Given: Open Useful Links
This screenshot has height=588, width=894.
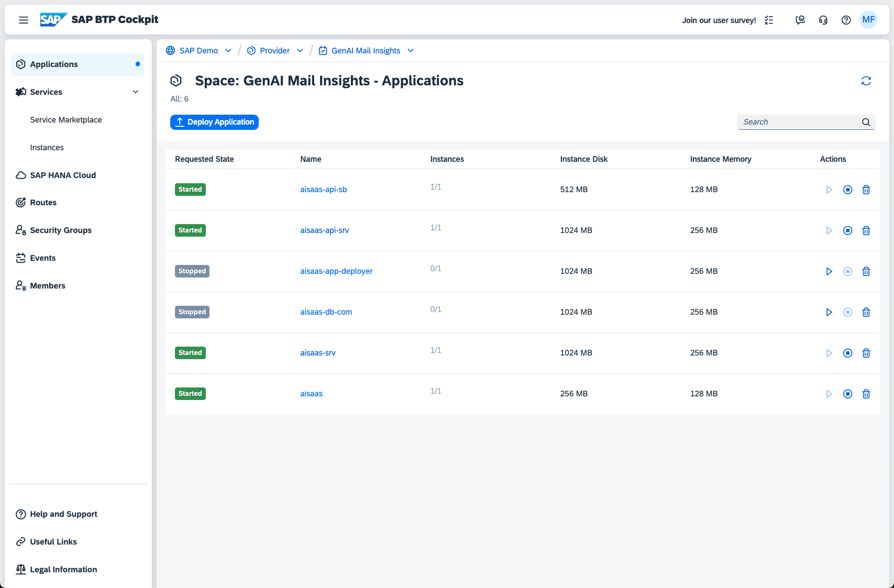Looking at the screenshot, I should [53, 542].
